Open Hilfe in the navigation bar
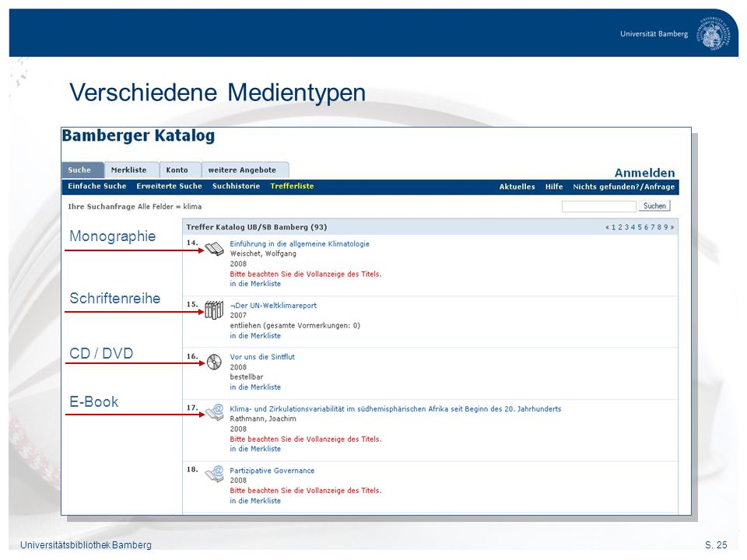The width and height of the screenshot is (747, 560). coord(554,187)
